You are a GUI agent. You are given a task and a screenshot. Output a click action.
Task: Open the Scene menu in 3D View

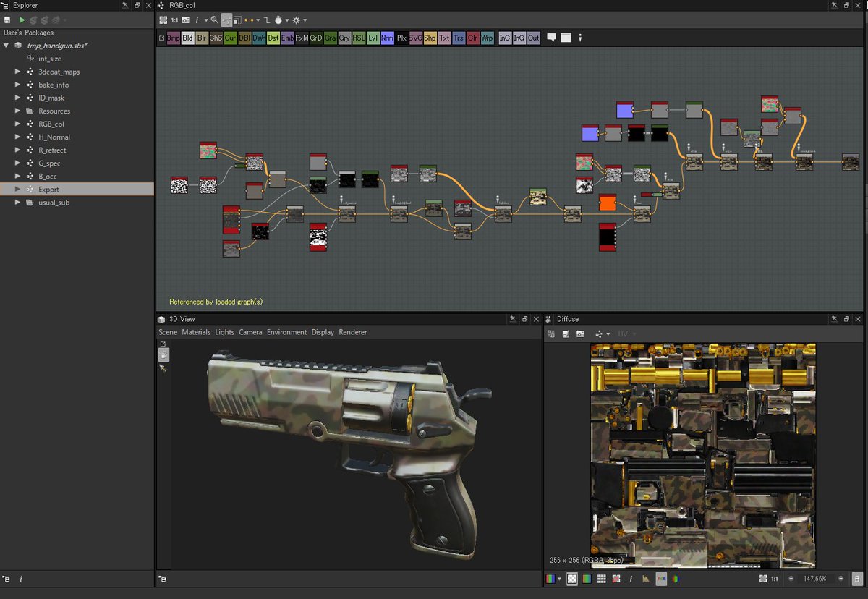(168, 332)
